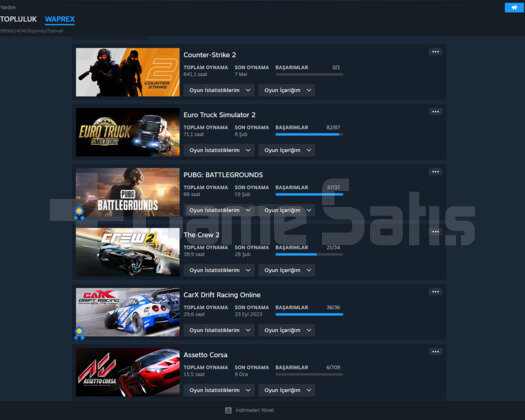Viewport: 525px width, 420px height.
Task: Open Assetto Corsa three-dot options menu
Action: pos(435,351)
